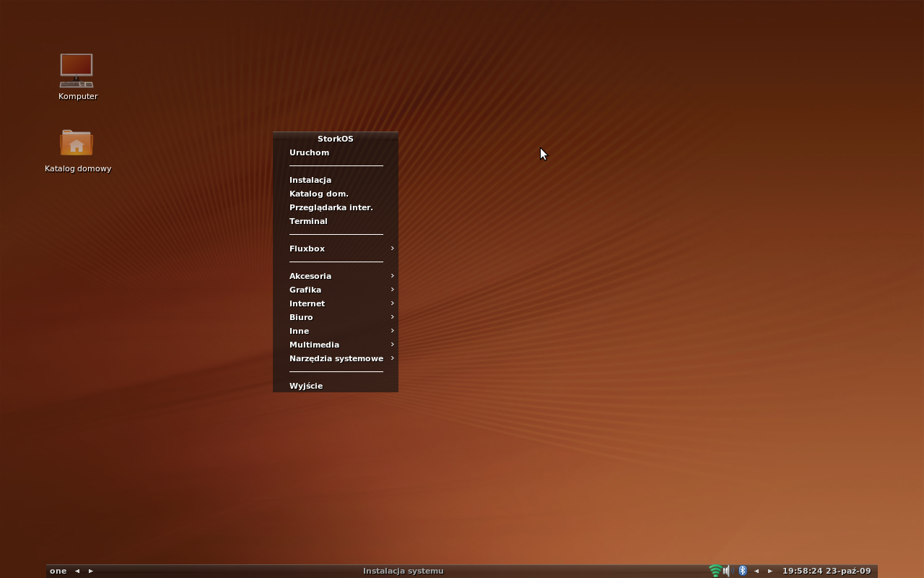Choose Instalacja in the menu
The height and width of the screenshot is (578, 924).
pyautogui.click(x=310, y=180)
